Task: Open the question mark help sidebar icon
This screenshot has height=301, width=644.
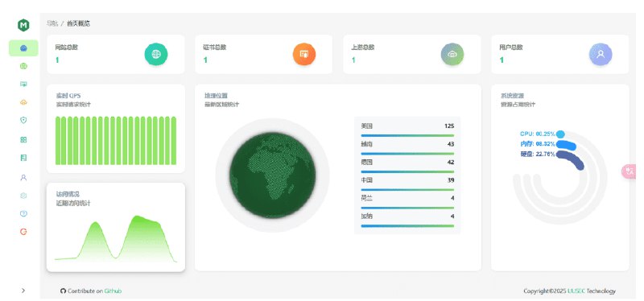Action: pos(23,213)
